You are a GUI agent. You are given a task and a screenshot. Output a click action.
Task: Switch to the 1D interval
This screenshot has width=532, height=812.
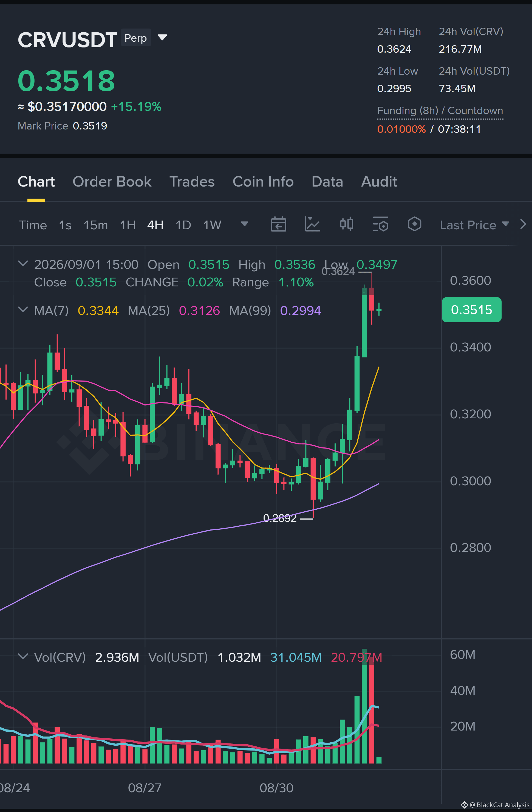[183, 225]
